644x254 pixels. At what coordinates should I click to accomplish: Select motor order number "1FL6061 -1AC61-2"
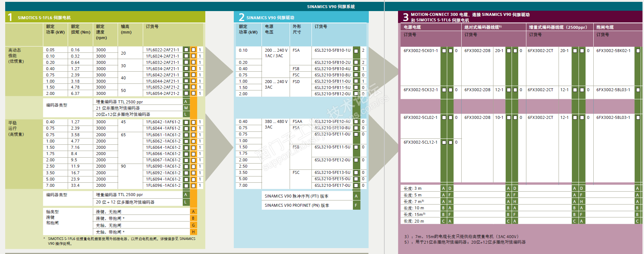163,135
